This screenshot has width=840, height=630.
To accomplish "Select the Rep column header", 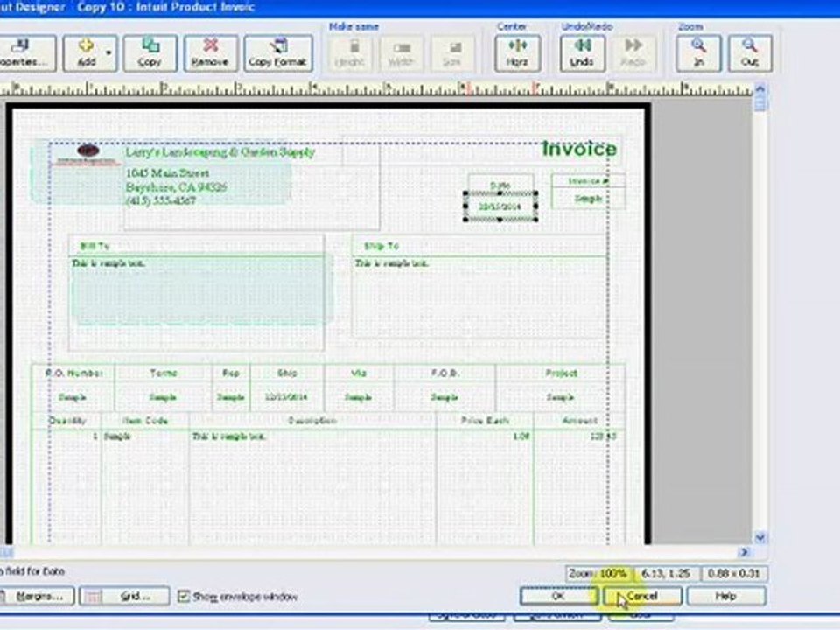I will 231,373.
